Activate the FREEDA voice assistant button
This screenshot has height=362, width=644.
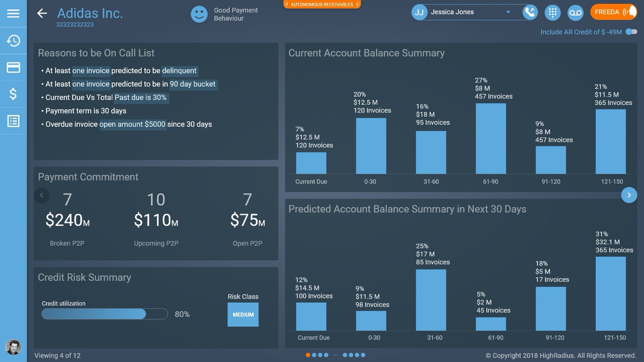(x=613, y=12)
